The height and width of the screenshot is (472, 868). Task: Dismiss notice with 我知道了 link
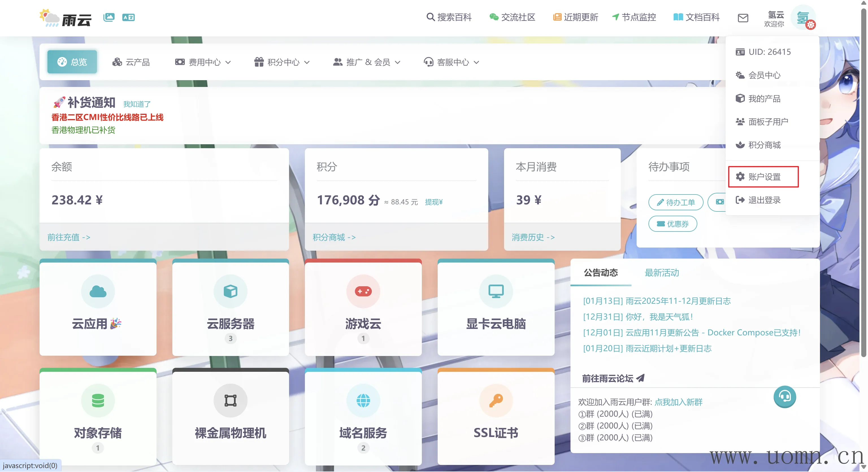coord(137,104)
